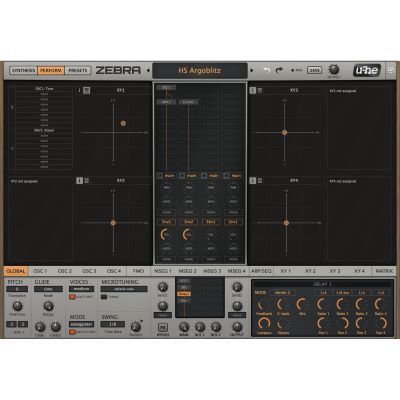Mute lane four in the synthesis grid
The image size is (400, 400).
click(x=227, y=176)
